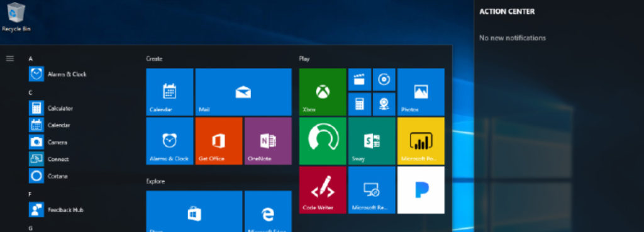Launch the Microsoft Edge tile
The width and height of the screenshot is (644, 232).
coord(268,211)
